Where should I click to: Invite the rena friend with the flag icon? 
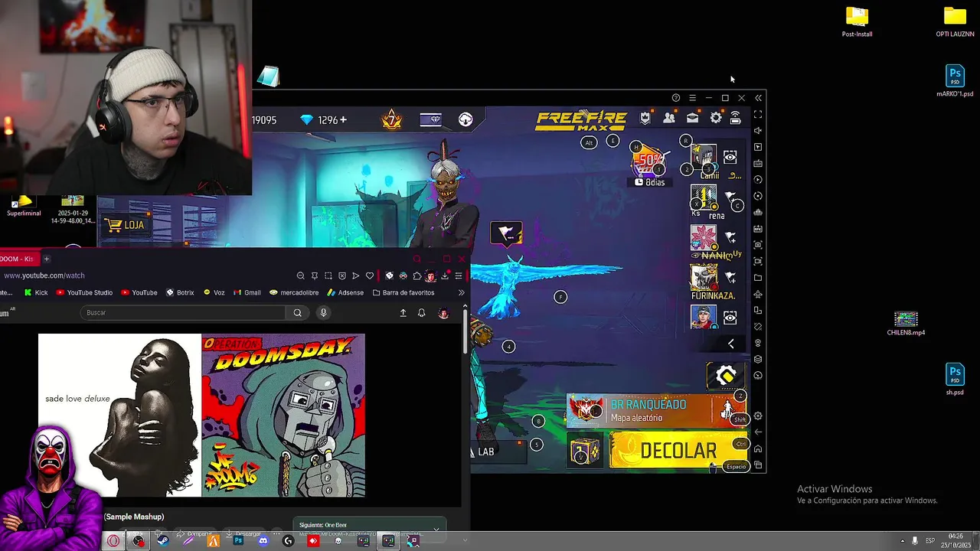point(730,197)
